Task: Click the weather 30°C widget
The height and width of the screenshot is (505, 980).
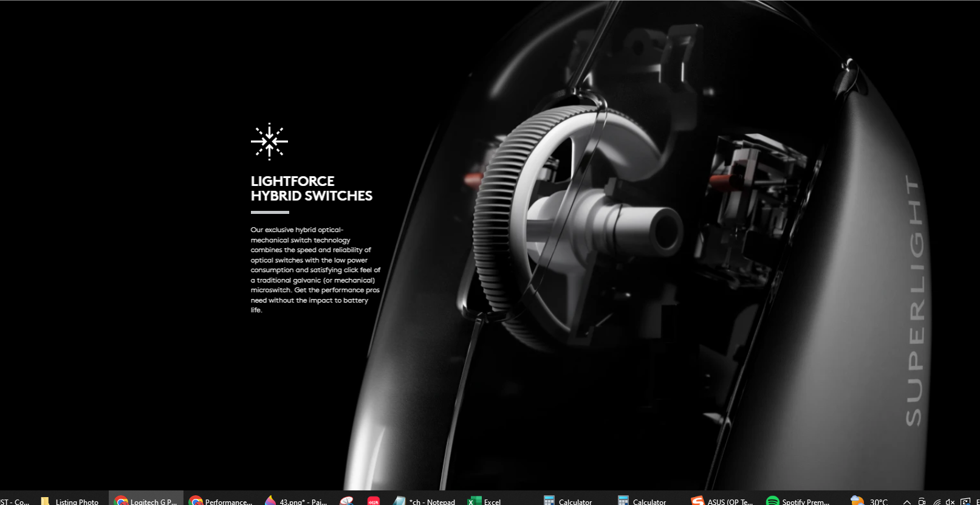Action: (870, 501)
